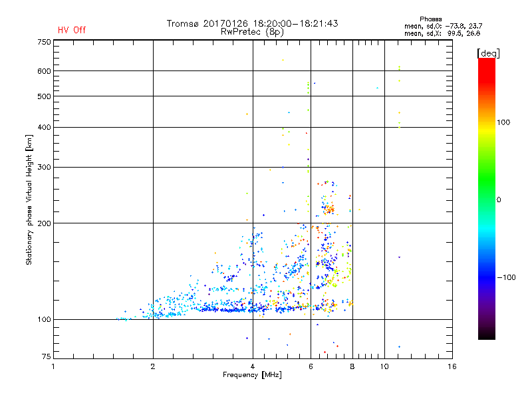The height and width of the screenshot is (399, 532).
Task: Click the x-axis label "10"
Action: (384, 366)
